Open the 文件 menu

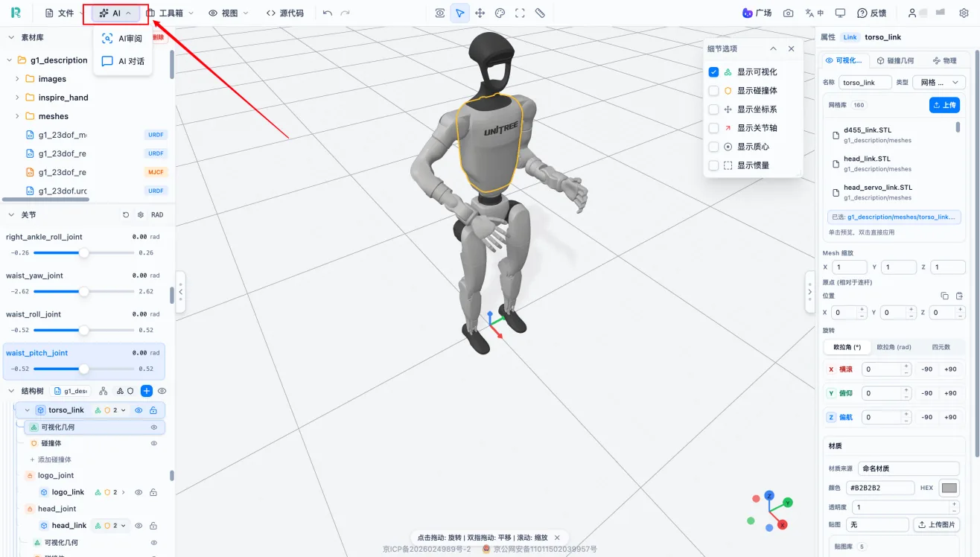(x=63, y=13)
